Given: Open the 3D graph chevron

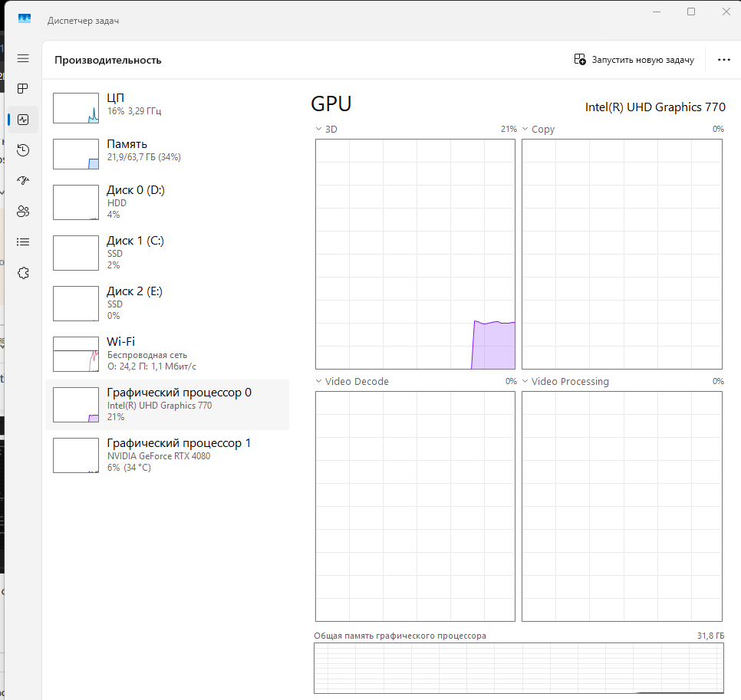Looking at the screenshot, I should pos(318,129).
